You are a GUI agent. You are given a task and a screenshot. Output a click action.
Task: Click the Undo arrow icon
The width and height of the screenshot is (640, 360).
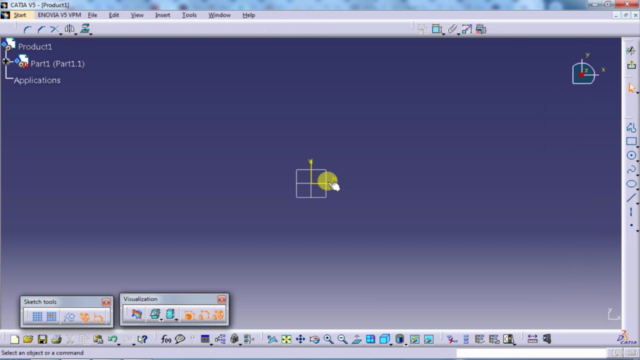tap(112, 339)
